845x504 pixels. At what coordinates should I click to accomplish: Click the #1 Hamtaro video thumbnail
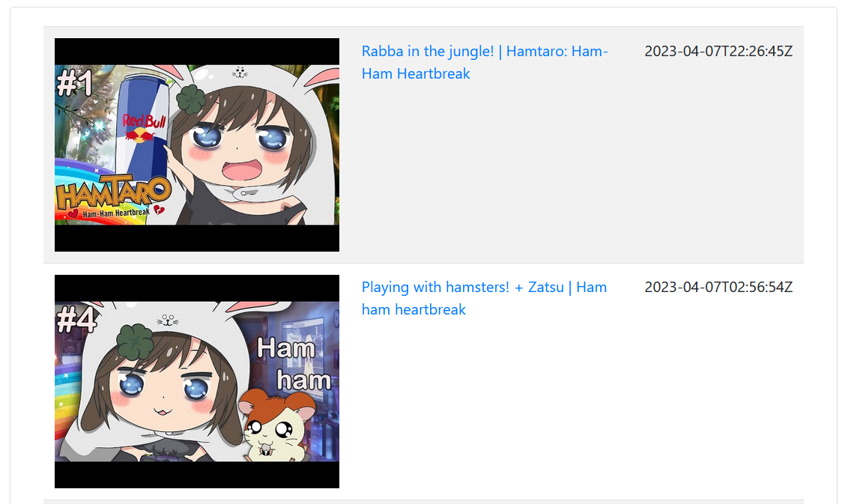197,145
